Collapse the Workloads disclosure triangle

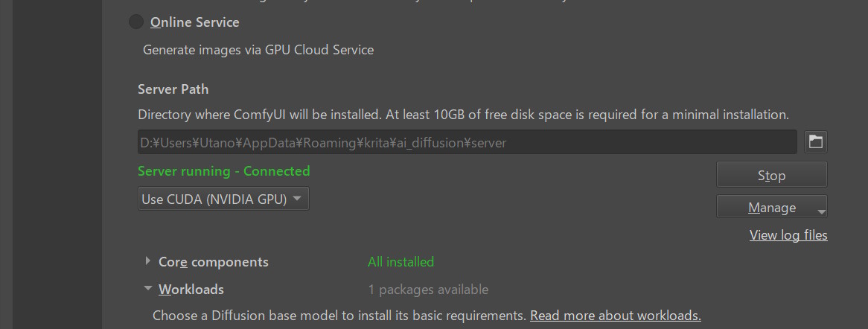[x=148, y=289]
